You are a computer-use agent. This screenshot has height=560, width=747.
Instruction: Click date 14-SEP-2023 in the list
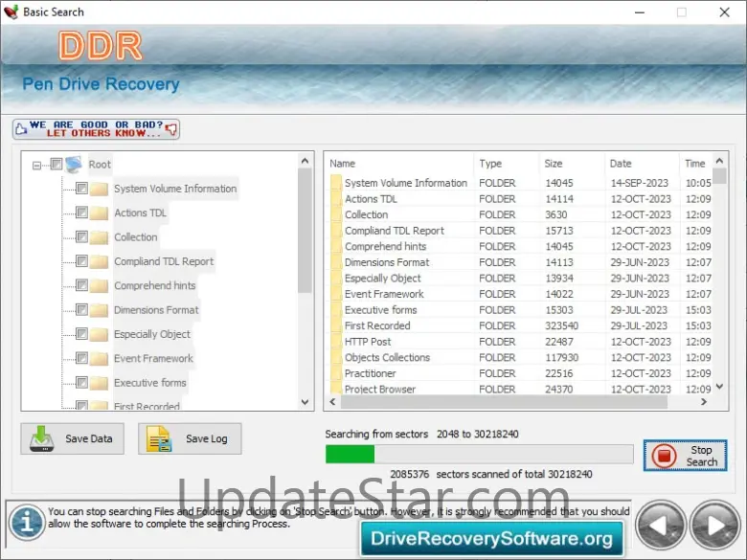pos(640,183)
